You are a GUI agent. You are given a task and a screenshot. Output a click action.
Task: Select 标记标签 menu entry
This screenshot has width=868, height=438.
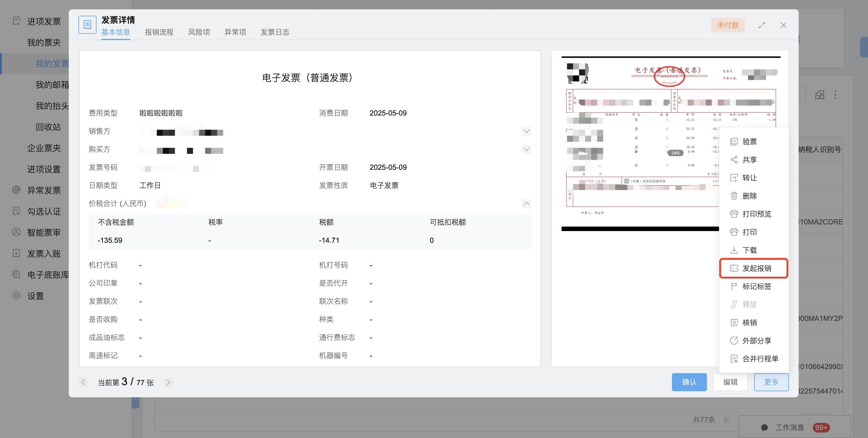click(x=753, y=286)
